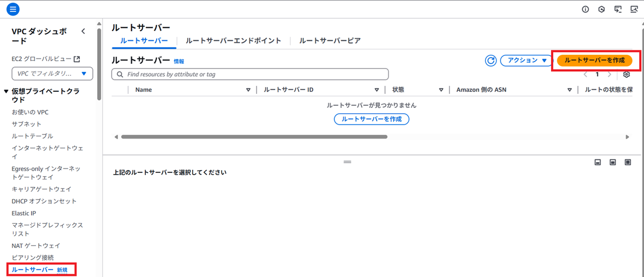This screenshot has height=277, width=644.
Task: Open NAT ゲートウェイ in sidebar
Action: [x=36, y=245]
